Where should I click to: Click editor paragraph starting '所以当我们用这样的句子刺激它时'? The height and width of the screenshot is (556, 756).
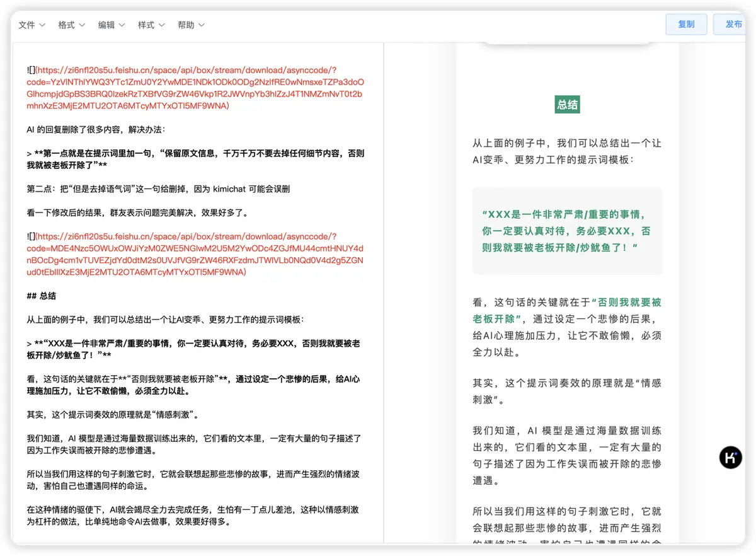click(193, 480)
